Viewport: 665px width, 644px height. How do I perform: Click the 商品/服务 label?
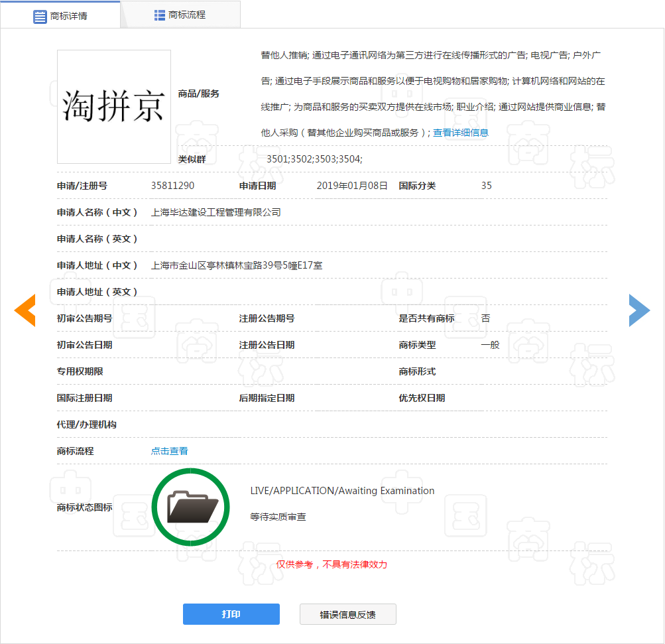[198, 94]
